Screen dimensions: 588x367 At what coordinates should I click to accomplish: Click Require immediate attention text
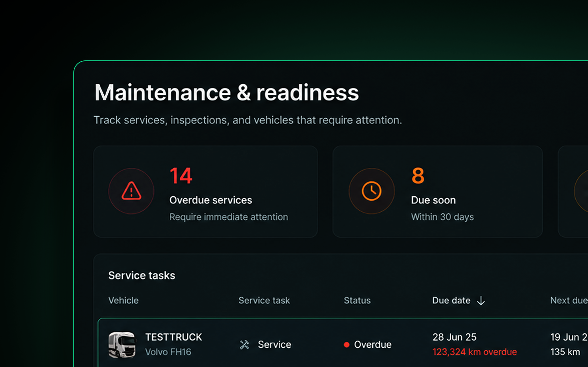229,217
